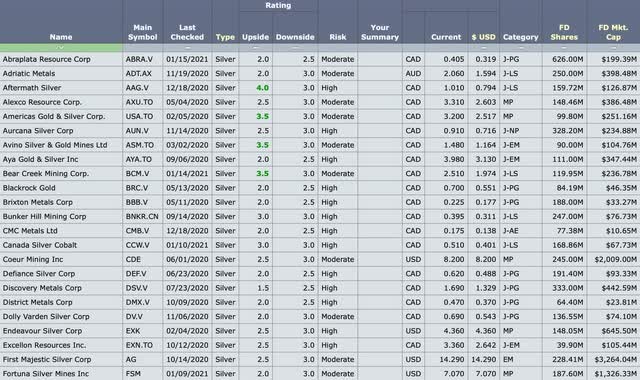Select the Brixton Metals Corp name cell
The image size is (640, 380).
click(x=38, y=202)
